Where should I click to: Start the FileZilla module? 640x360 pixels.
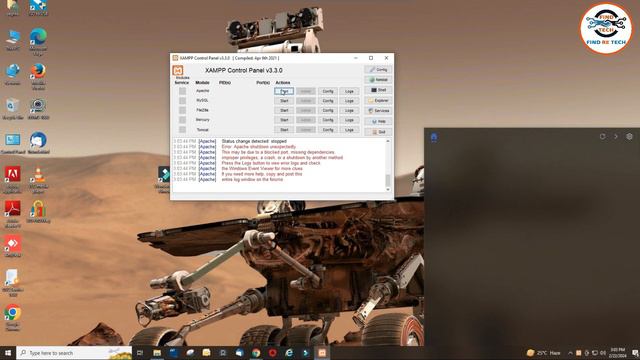click(284, 111)
